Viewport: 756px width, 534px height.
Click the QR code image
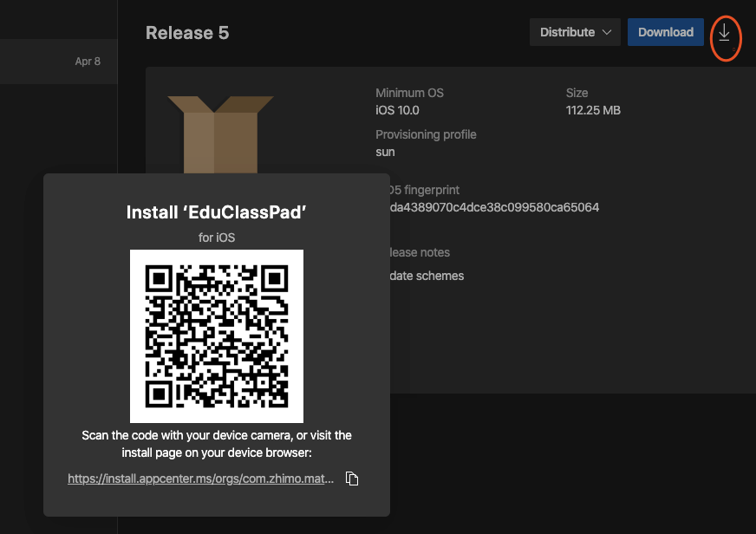click(x=217, y=335)
